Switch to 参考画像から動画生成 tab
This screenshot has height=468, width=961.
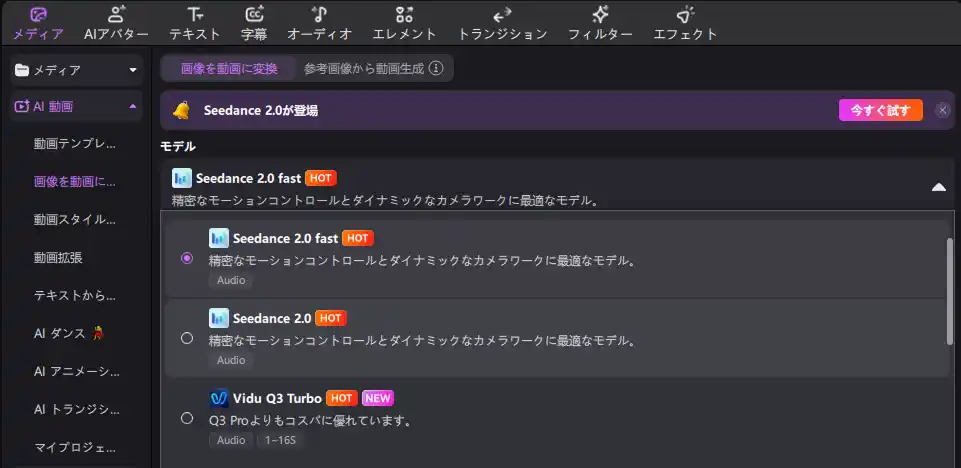(x=364, y=69)
